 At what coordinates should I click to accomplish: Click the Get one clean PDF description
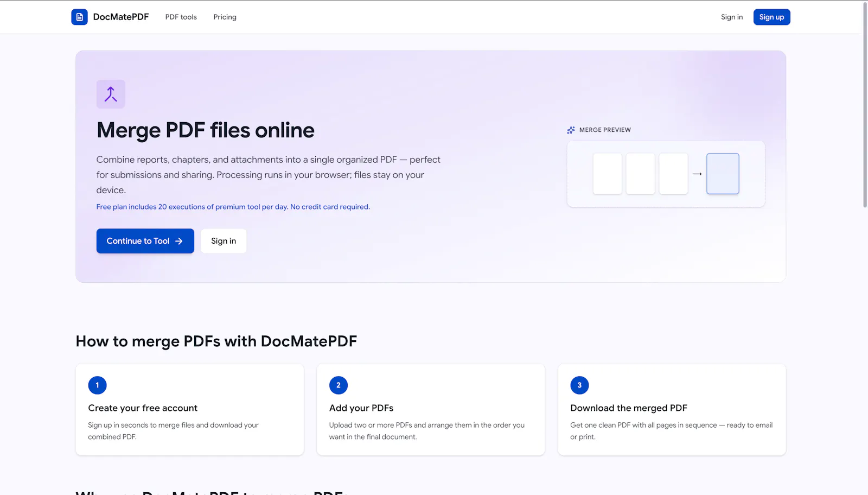[672, 431]
